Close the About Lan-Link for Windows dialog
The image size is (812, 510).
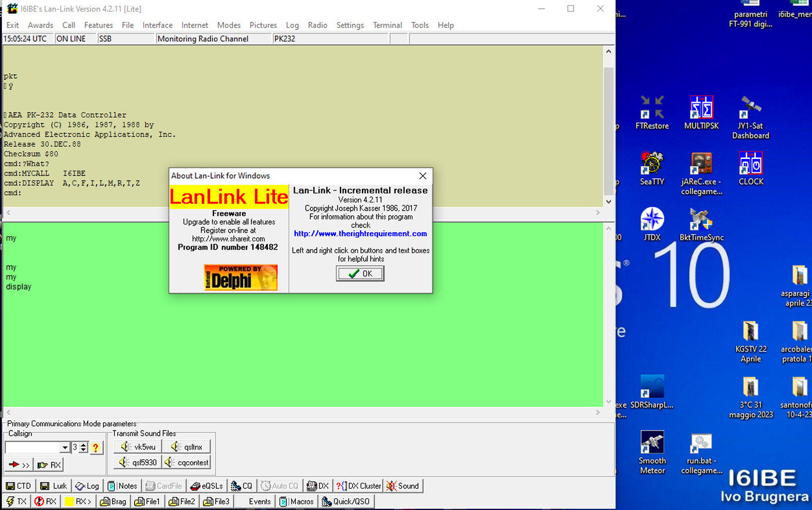point(423,176)
